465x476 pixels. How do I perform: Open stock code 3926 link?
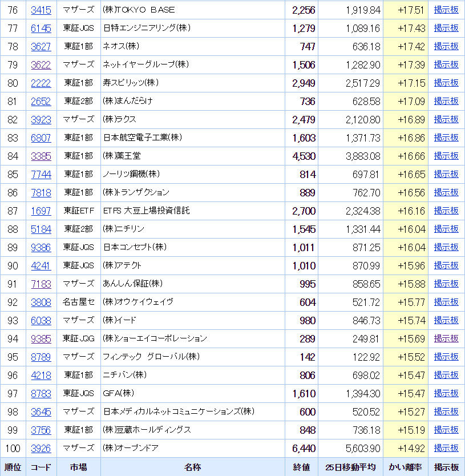pyautogui.click(x=41, y=448)
